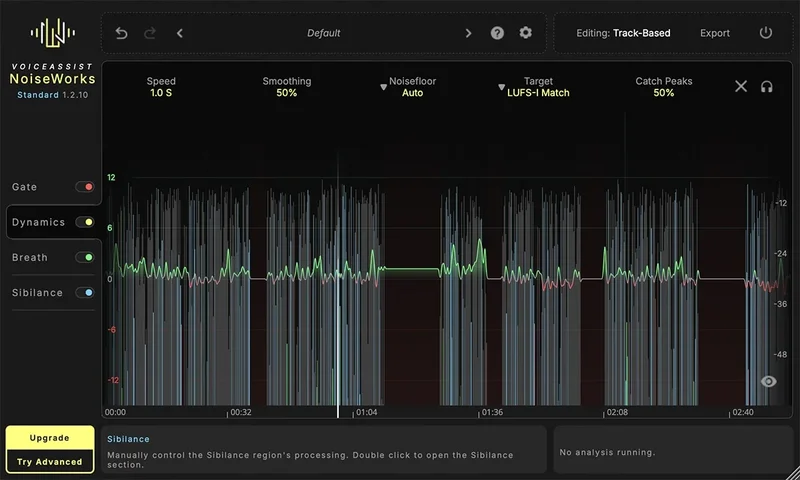The image size is (800, 480).
Task: Go to the previous preset with left chevron
Action: [180, 33]
